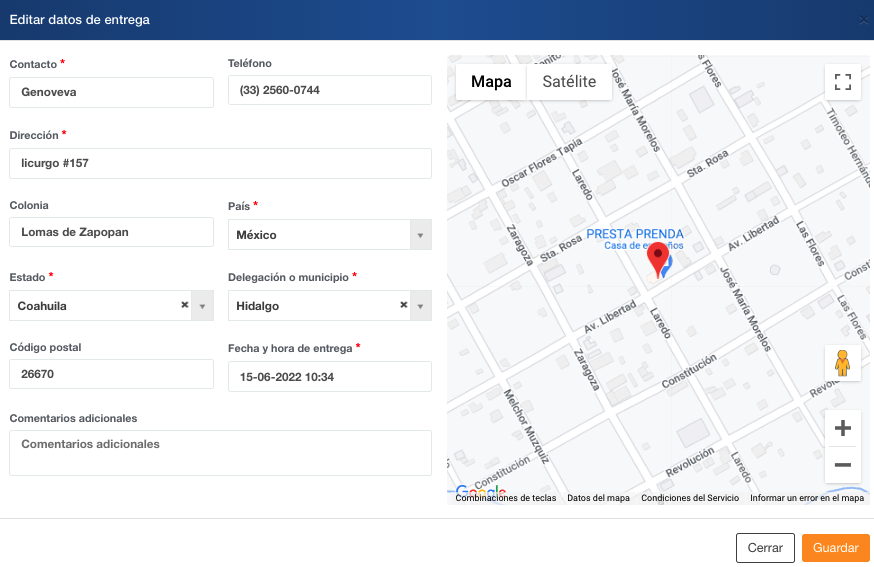The image size is (874, 567).
Task: Select the Mapa view tab
Action: pos(491,82)
